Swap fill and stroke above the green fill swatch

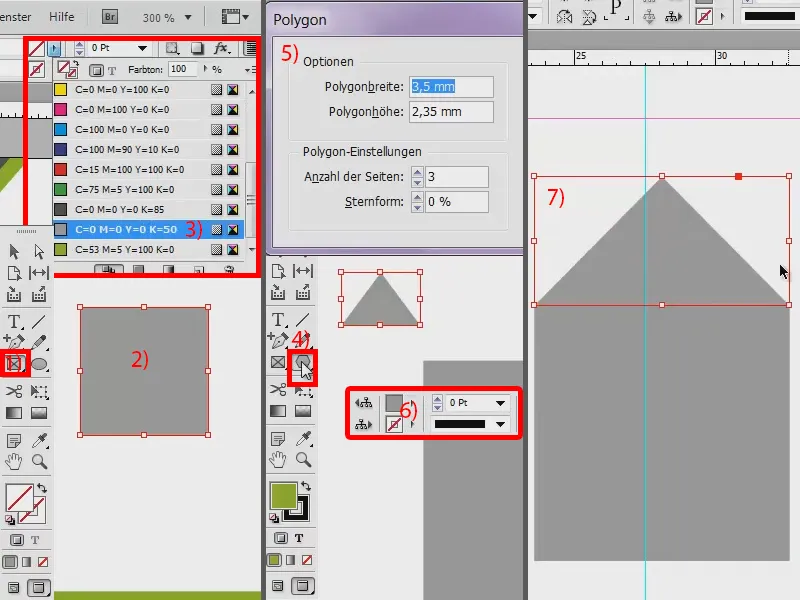tap(306, 485)
